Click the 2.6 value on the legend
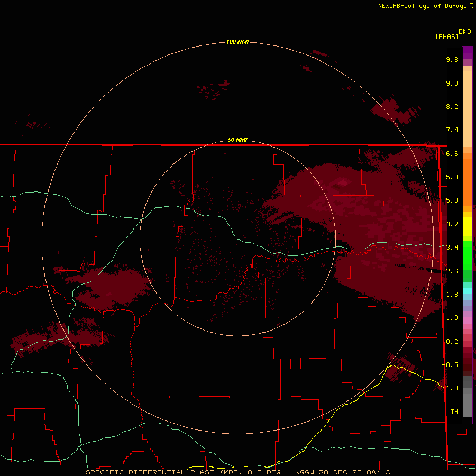The image size is (476, 476). point(452,271)
